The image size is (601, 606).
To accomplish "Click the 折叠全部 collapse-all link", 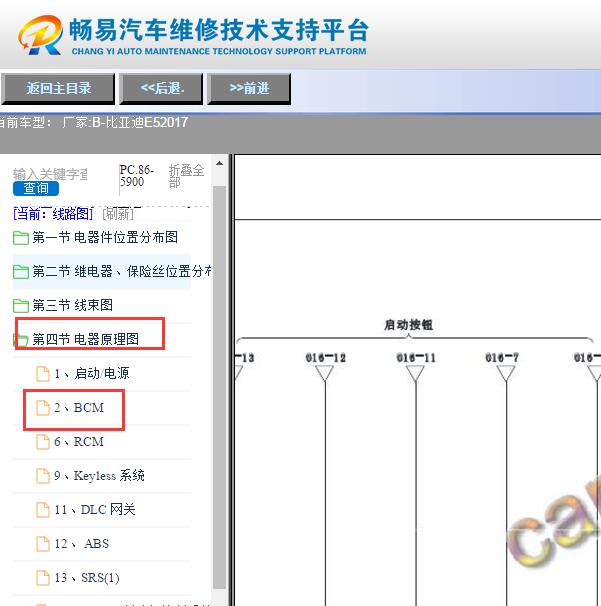I will click(186, 176).
